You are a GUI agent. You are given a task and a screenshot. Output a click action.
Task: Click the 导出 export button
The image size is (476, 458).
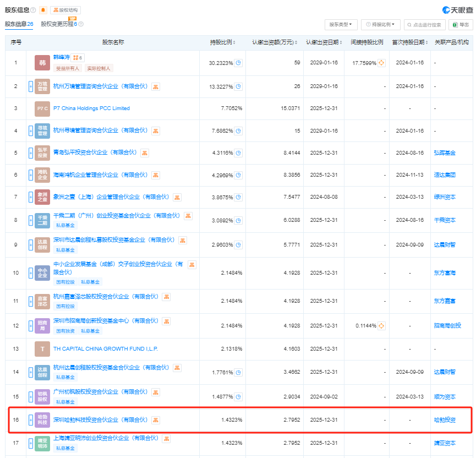point(461,25)
